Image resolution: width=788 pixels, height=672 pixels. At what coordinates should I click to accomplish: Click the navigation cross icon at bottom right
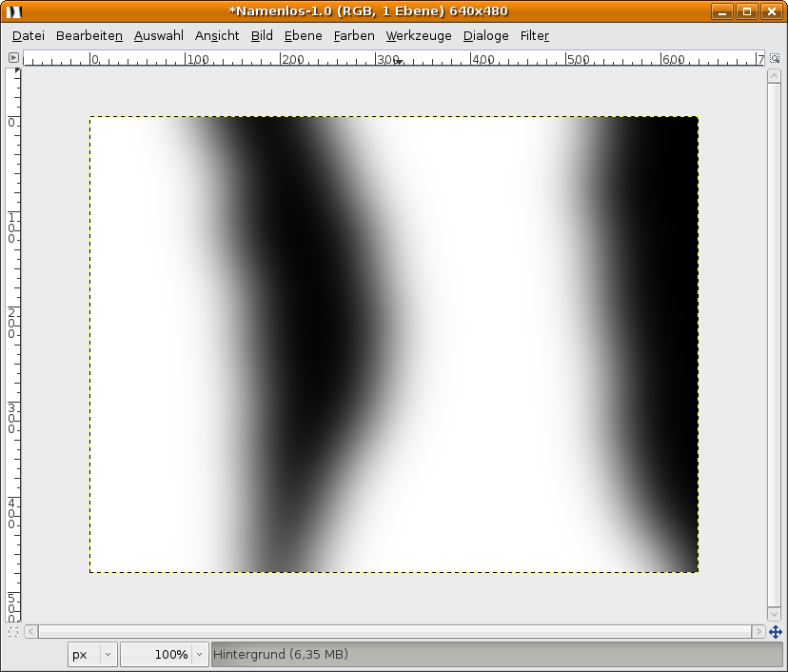(775, 632)
